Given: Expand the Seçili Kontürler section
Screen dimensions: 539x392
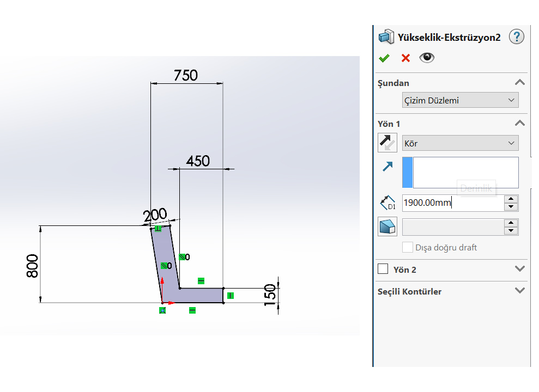Looking at the screenshot, I should click(x=520, y=291).
